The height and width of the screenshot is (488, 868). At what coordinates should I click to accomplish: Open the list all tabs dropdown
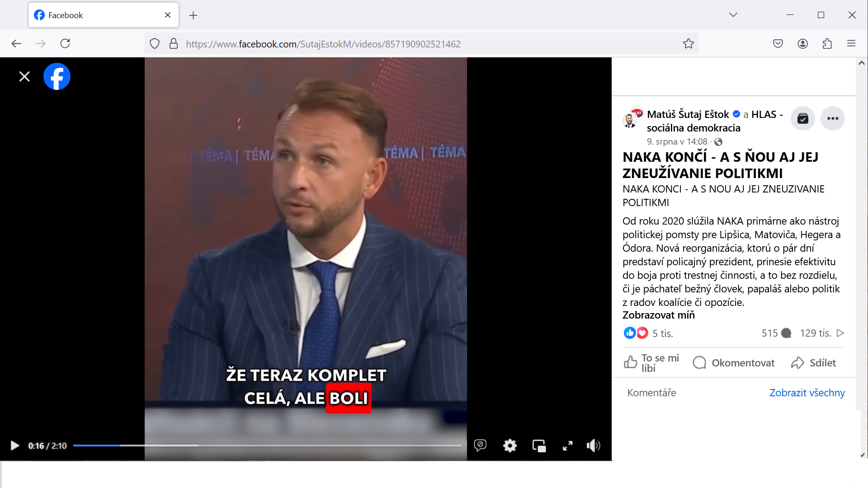733,15
